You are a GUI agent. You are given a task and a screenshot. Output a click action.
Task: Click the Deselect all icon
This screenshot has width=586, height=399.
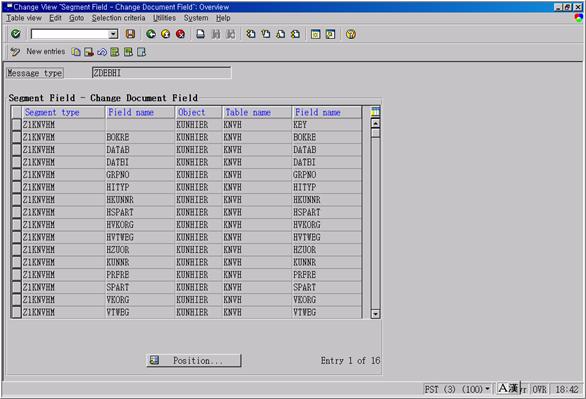click(x=141, y=52)
